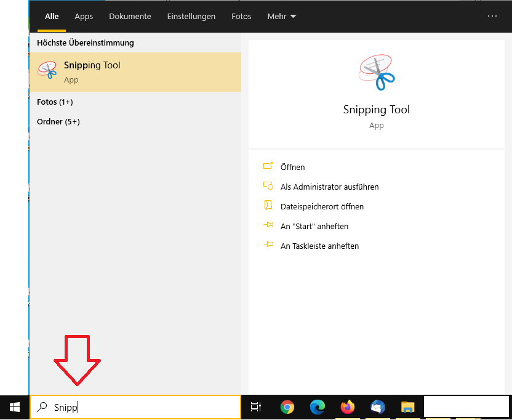This screenshot has width=512, height=420.
Task: Open File Explorer from the taskbar
Action: pos(407,407)
